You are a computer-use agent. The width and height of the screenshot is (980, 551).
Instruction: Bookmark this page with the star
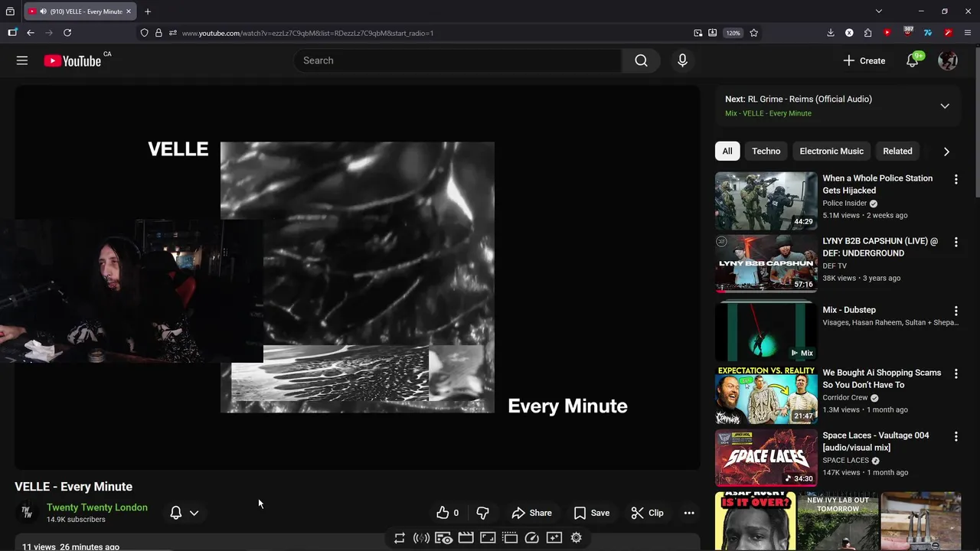pos(754,33)
